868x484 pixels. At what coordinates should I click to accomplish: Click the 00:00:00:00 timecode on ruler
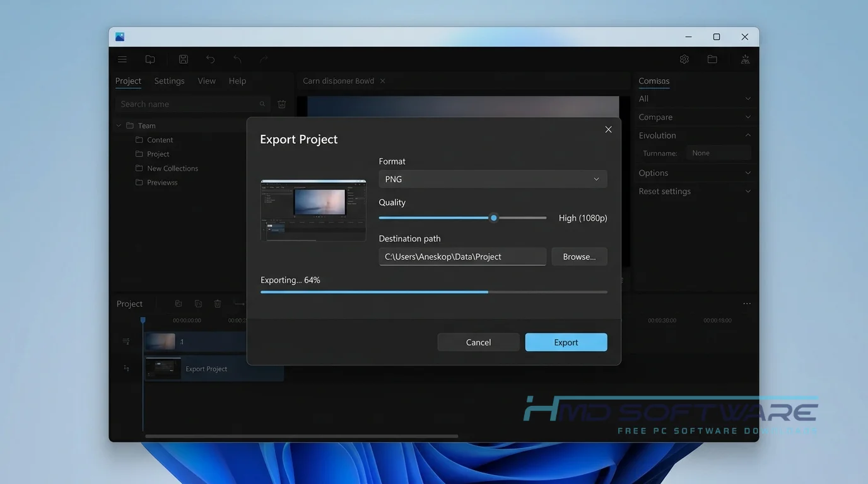(187, 321)
